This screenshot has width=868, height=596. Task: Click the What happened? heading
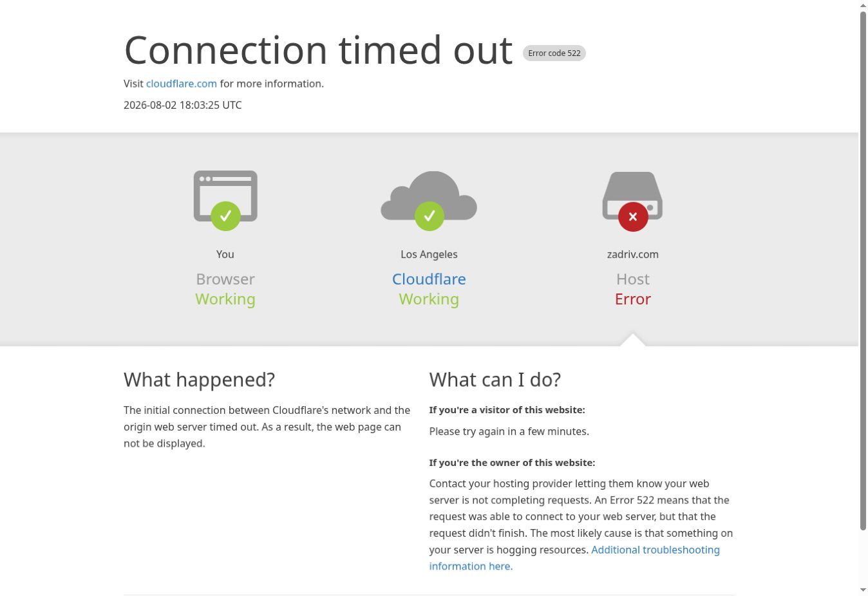[200, 380]
